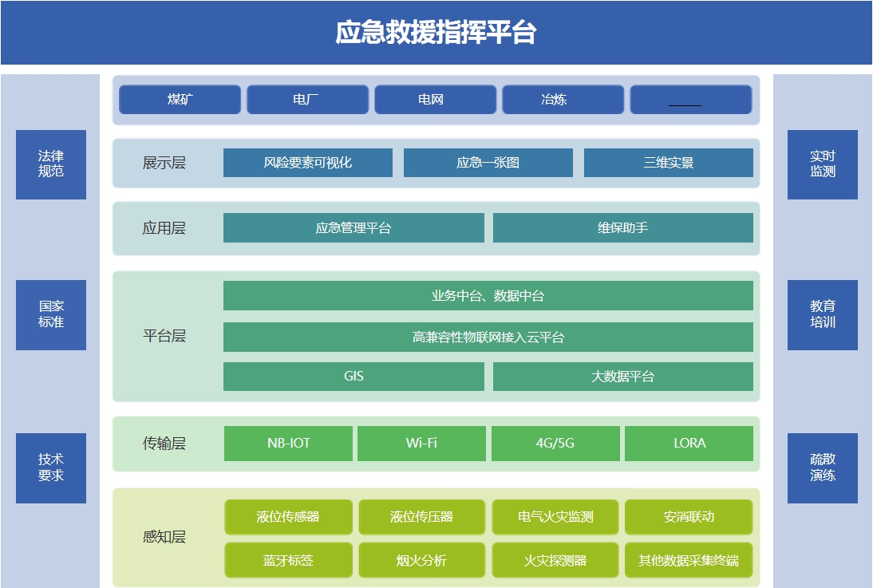Click the NB-IOT transmission block
873x588 pixels.
288,444
